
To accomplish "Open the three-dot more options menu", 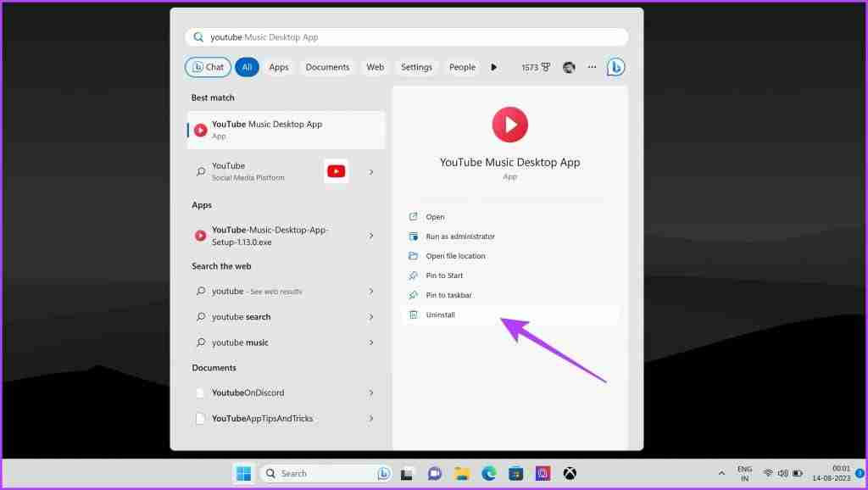I will 592,67.
